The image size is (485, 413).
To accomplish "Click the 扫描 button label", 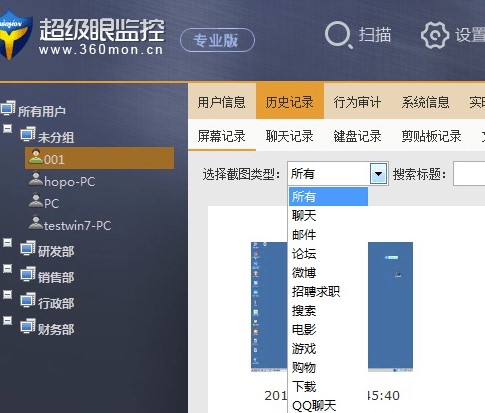I will click(375, 35).
